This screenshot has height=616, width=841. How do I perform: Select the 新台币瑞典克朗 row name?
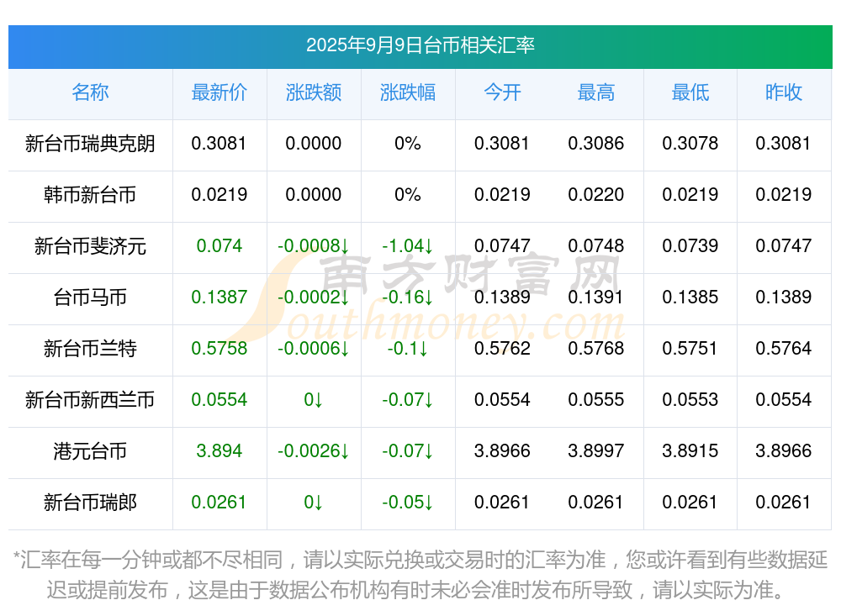90,144
